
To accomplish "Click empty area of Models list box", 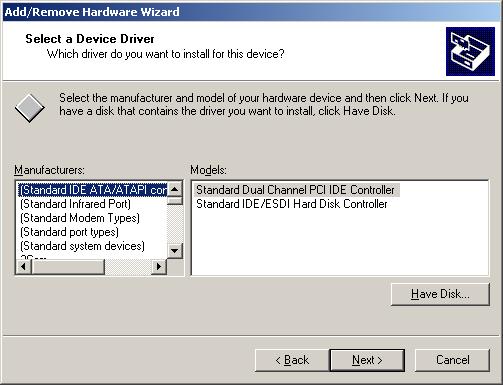I will click(339, 243).
